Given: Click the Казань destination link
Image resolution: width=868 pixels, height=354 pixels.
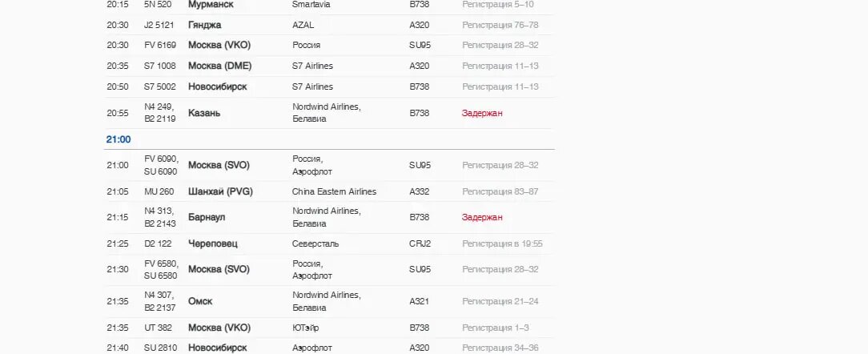Looking at the screenshot, I should 204,113.
